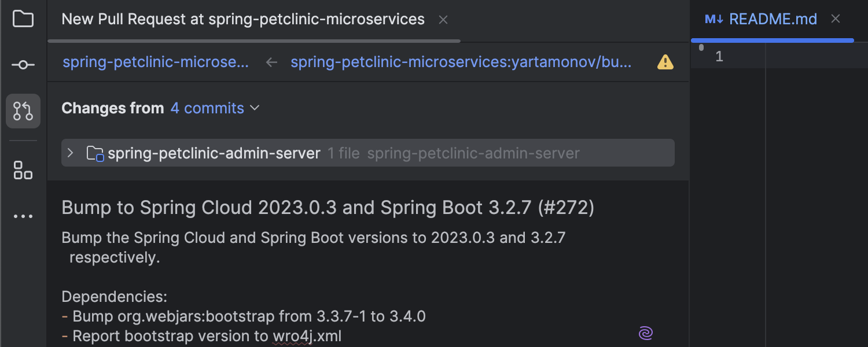Click the Markdown icon on README.md tab
The height and width of the screenshot is (347, 868).
713,19
